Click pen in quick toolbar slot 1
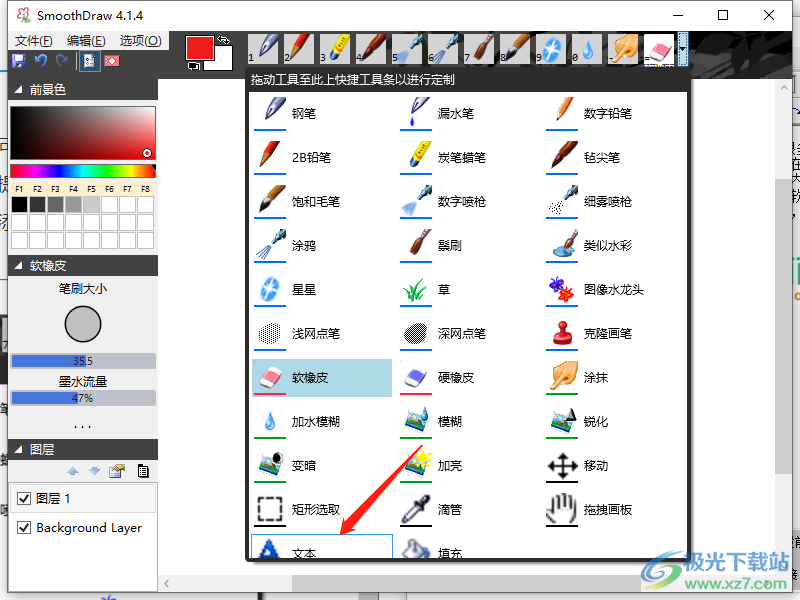 (263, 49)
